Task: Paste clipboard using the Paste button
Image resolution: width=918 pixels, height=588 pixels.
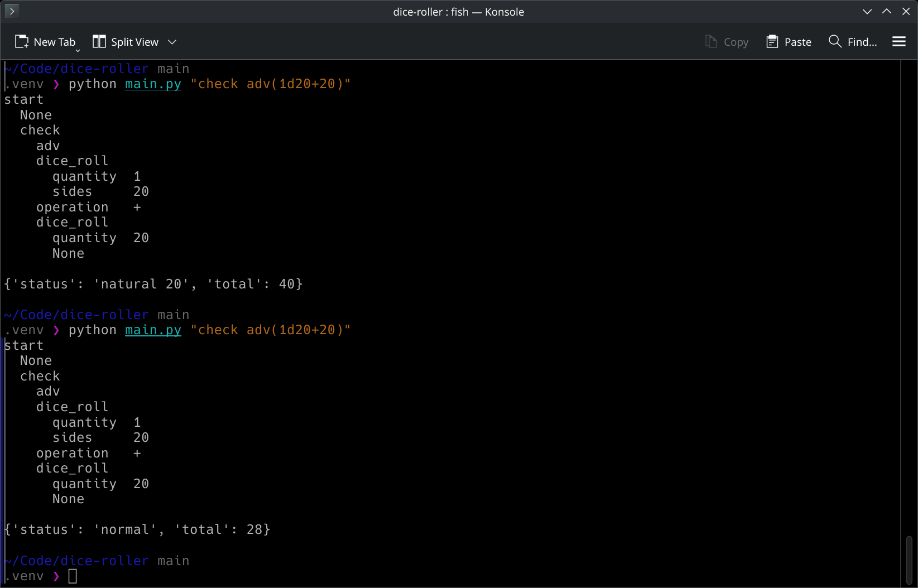Action: point(789,42)
